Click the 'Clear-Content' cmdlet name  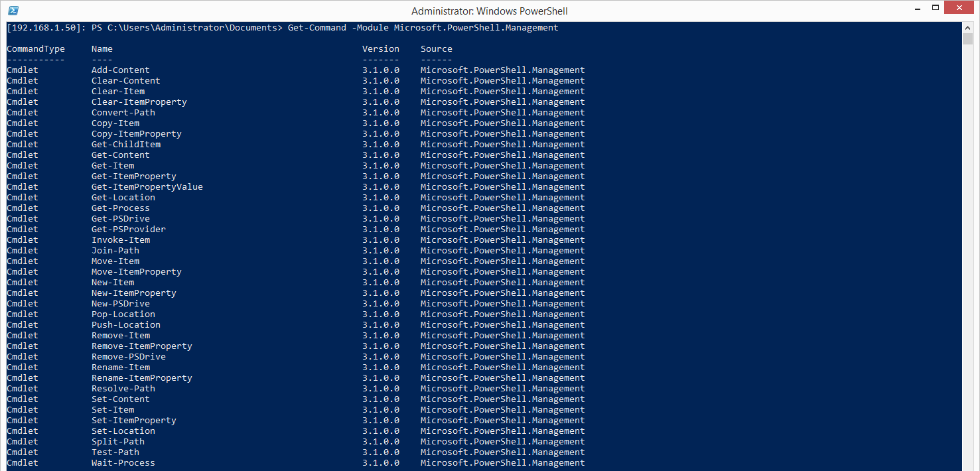coord(126,81)
